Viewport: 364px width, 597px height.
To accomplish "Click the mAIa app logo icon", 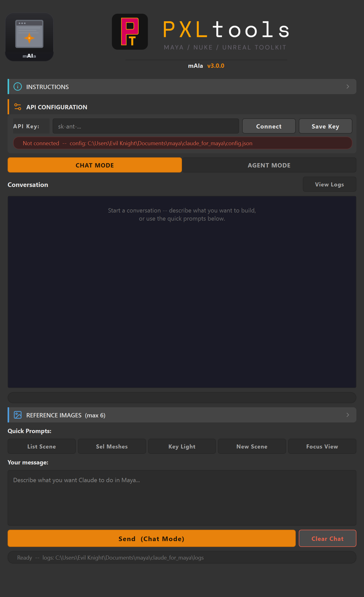I will click(29, 37).
